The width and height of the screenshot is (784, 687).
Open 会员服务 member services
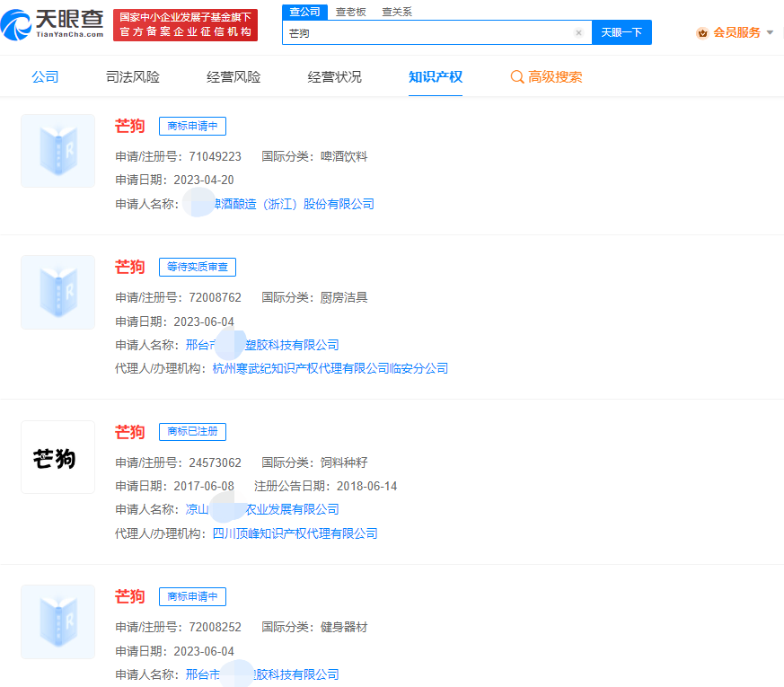[x=736, y=32]
